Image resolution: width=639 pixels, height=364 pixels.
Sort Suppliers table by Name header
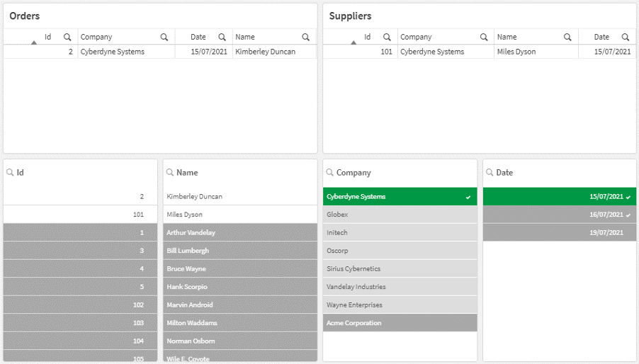tap(507, 37)
